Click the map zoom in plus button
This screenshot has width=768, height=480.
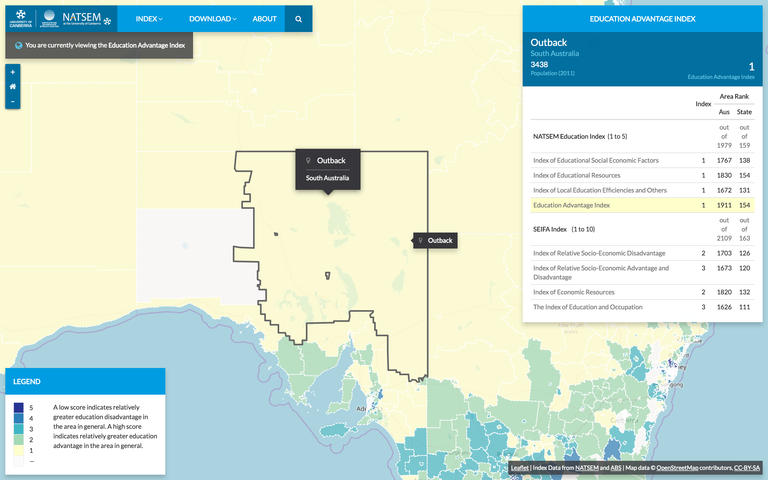(12, 72)
